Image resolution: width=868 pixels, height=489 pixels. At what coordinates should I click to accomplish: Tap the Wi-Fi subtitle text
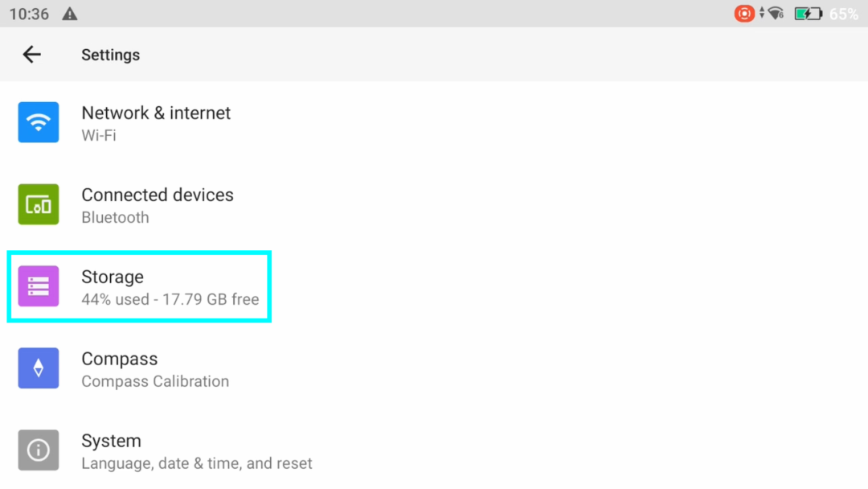point(99,135)
